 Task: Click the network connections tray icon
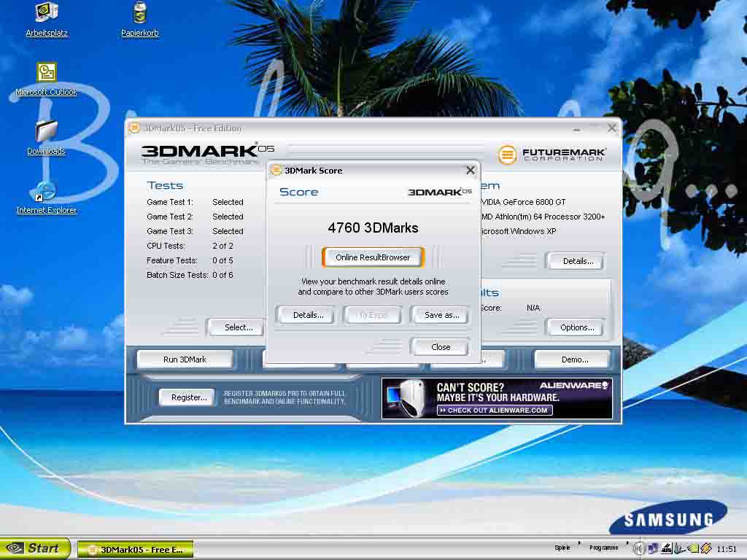(x=652, y=548)
